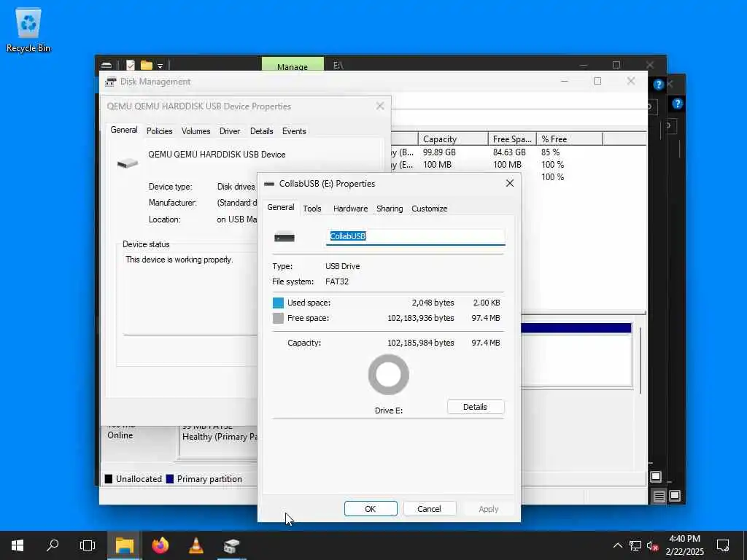Click the Details button for Drive E:

(475, 407)
